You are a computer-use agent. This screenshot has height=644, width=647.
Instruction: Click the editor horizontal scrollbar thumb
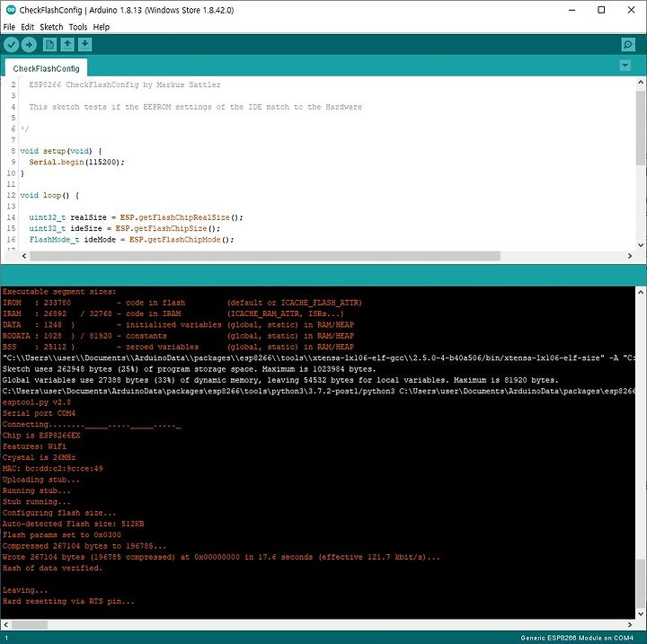(x=265, y=256)
